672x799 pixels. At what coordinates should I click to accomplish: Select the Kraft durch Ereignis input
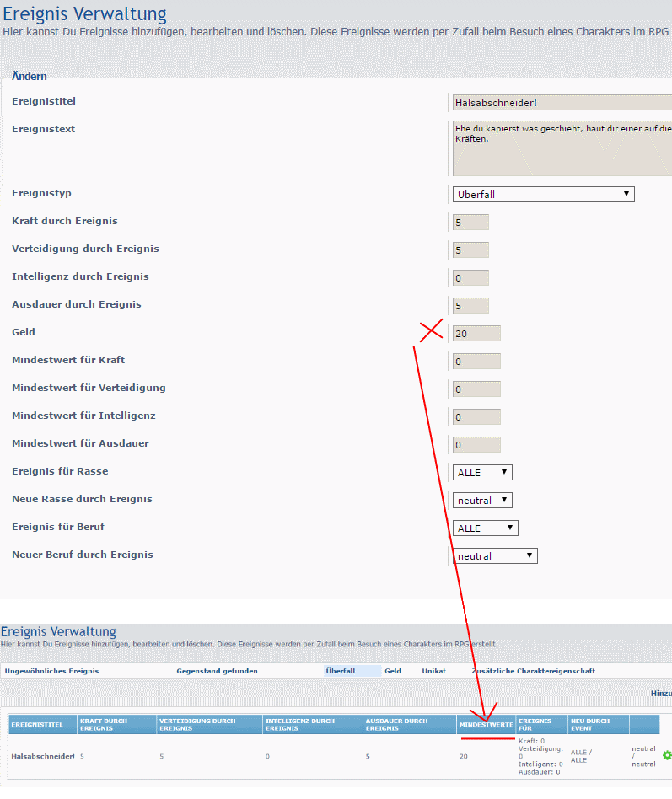pyautogui.click(x=470, y=223)
